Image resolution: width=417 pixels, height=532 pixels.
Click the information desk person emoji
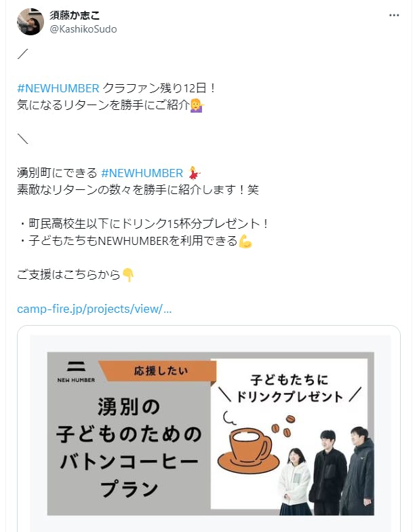197,106
